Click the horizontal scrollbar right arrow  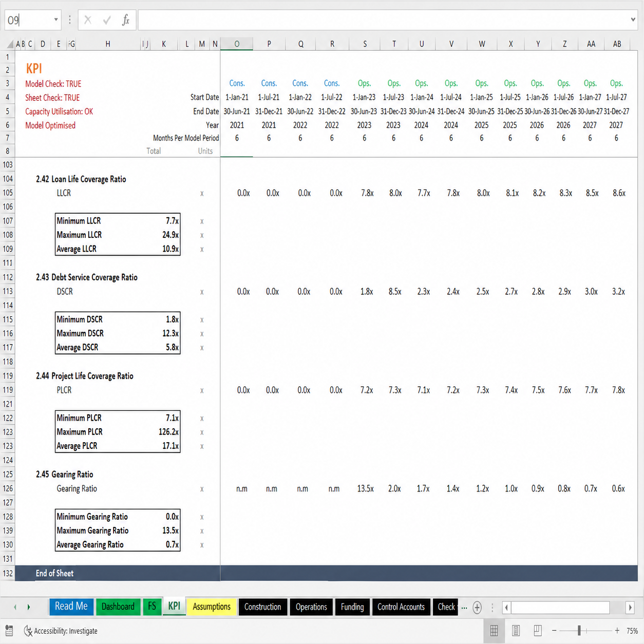click(x=630, y=608)
